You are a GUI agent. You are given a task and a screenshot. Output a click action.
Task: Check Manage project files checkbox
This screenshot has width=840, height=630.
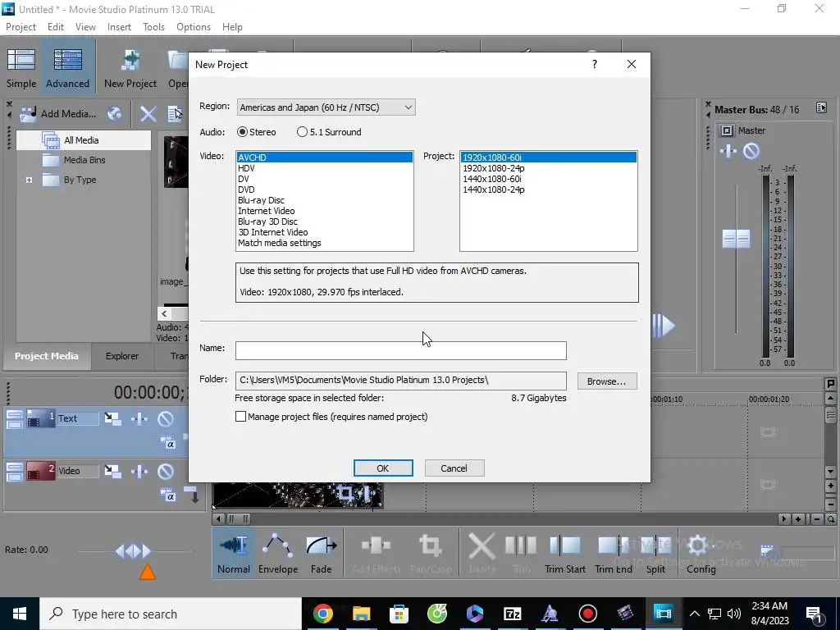tap(240, 416)
